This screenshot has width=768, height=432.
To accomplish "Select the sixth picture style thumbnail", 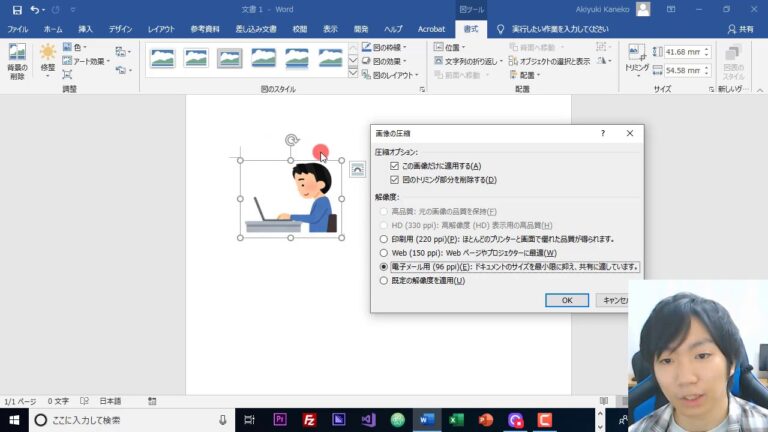I will [330, 58].
